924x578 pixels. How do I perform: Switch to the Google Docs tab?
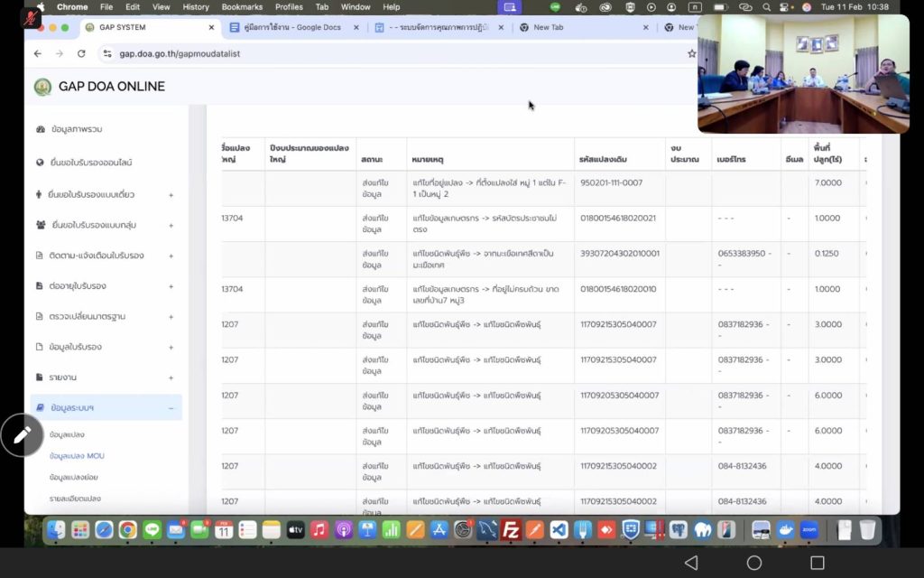coord(293,28)
